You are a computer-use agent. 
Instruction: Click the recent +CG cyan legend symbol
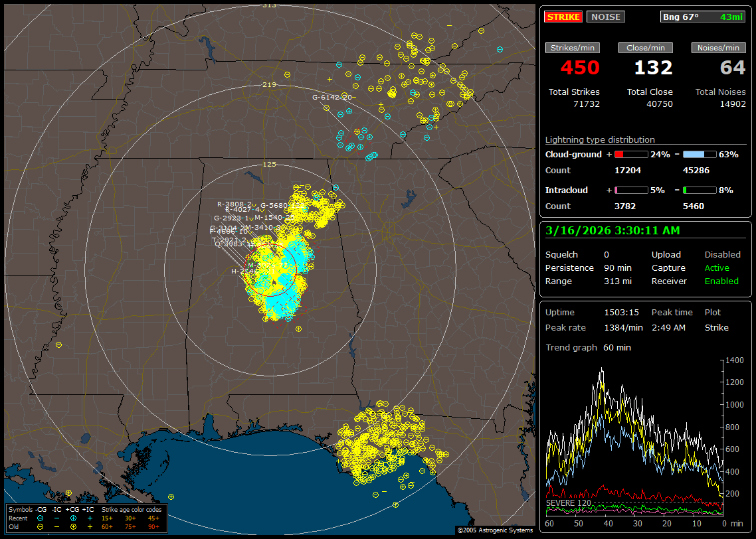pyautogui.click(x=73, y=518)
